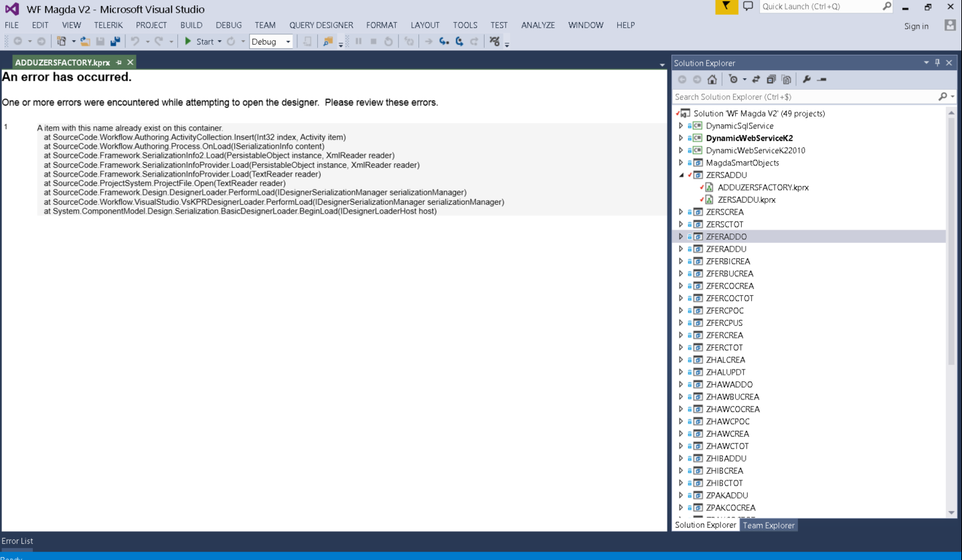Screen dimensions: 962x560
Task: Click the Find in Files toolbar icon
Action: [x=327, y=41]
